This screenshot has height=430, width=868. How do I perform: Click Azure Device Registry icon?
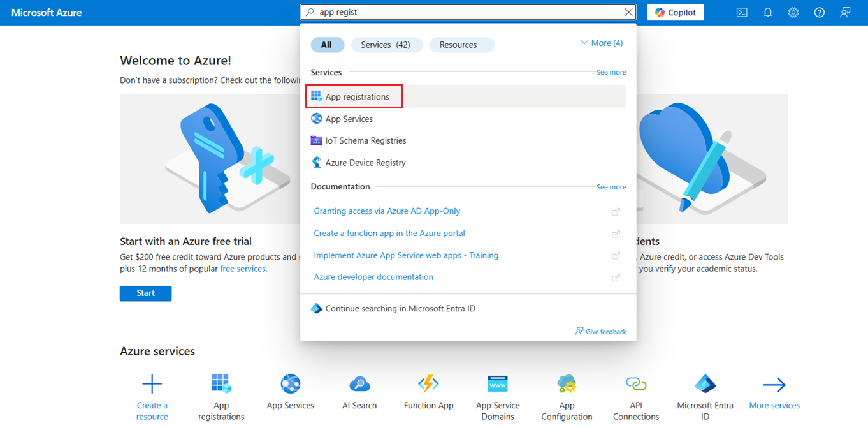[x=316, y=163]
